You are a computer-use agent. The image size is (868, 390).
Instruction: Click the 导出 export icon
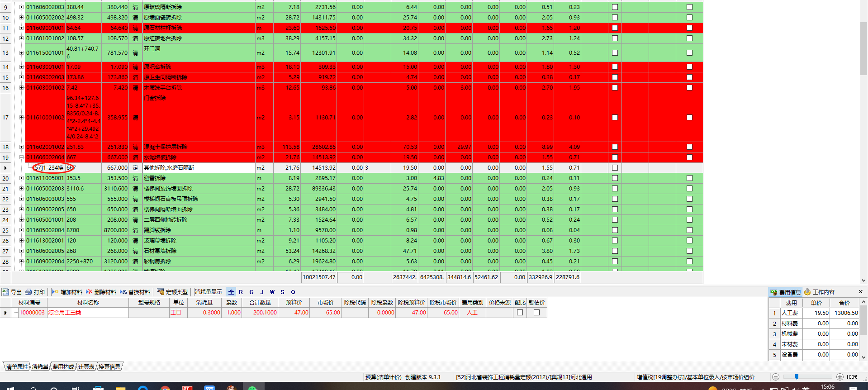[x=5, y=292]
